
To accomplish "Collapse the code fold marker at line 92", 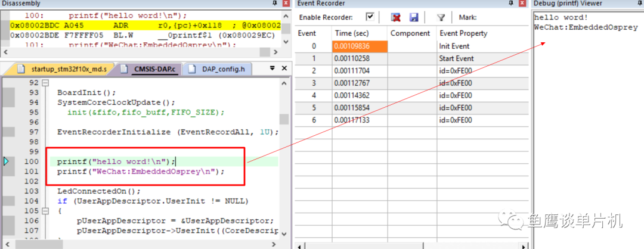I will 45,82.
